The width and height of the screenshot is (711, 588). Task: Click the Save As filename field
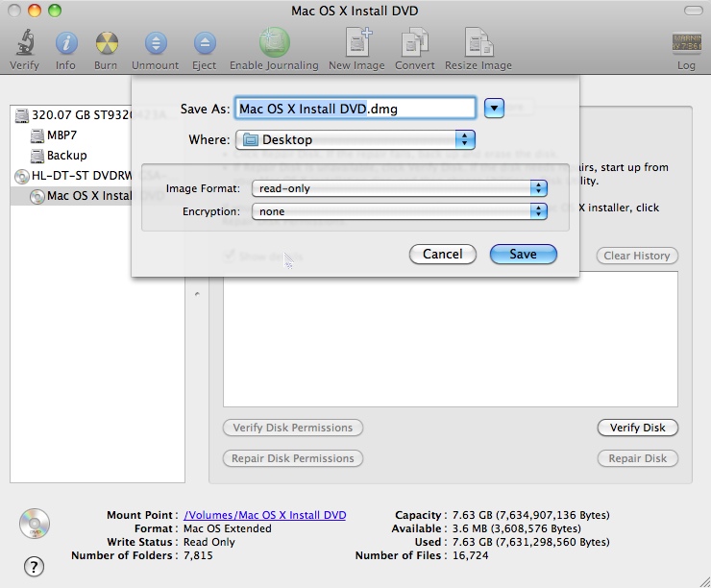(355, 109)
